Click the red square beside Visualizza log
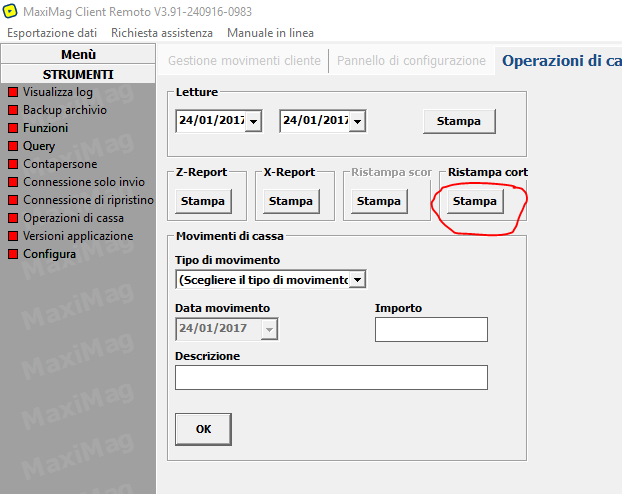This screenshot has height=494, width=622. pos(13,92)
